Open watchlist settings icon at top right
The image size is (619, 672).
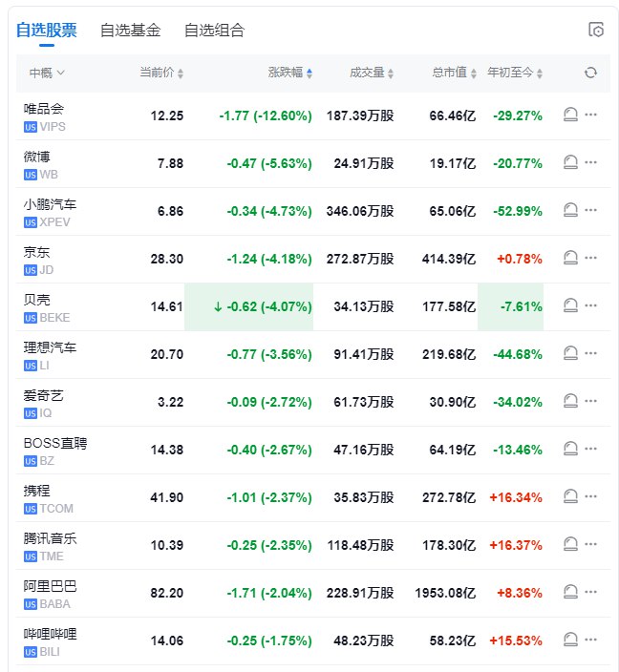pos(596,30)
